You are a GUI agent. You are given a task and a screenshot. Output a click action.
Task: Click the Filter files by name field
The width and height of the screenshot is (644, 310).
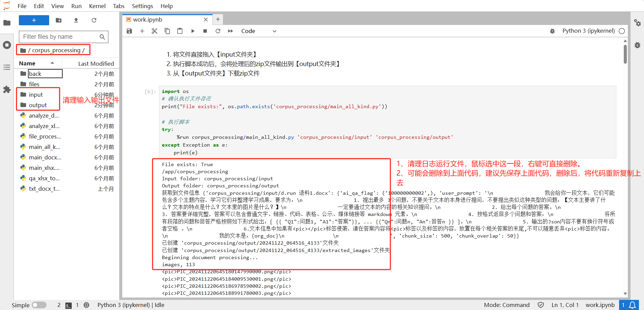60,37
